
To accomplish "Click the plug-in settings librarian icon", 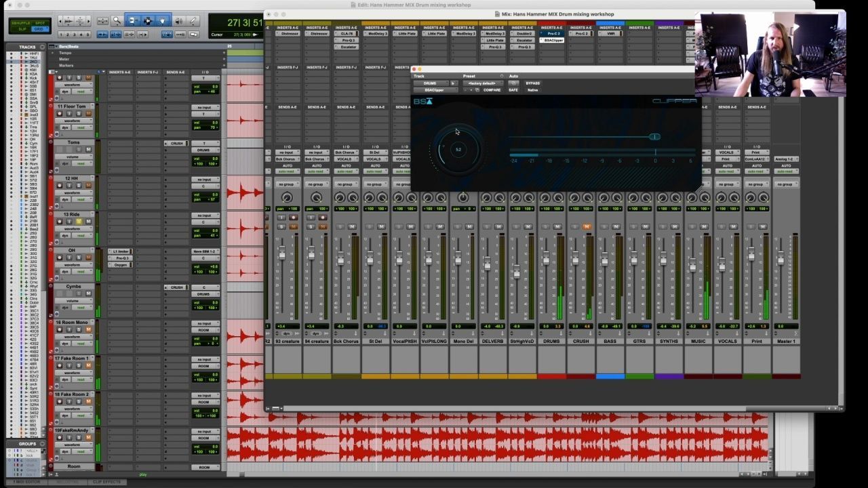I will (477, 89).
